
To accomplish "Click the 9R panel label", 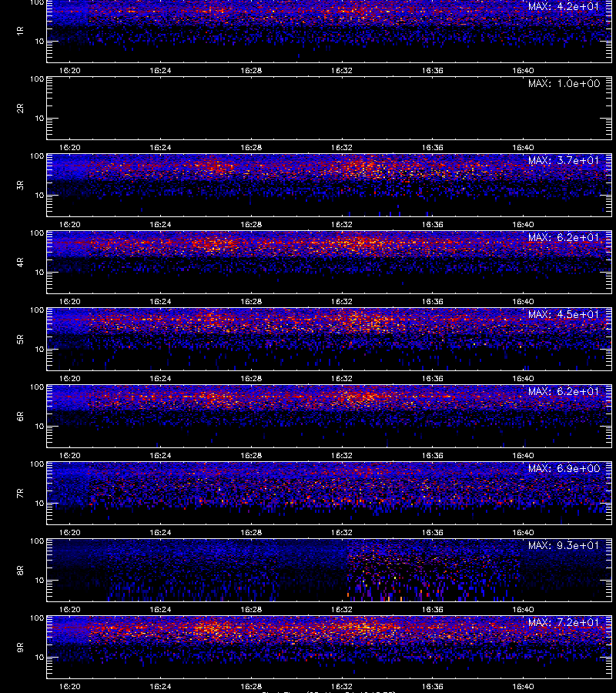I will [x=20, y=648].
